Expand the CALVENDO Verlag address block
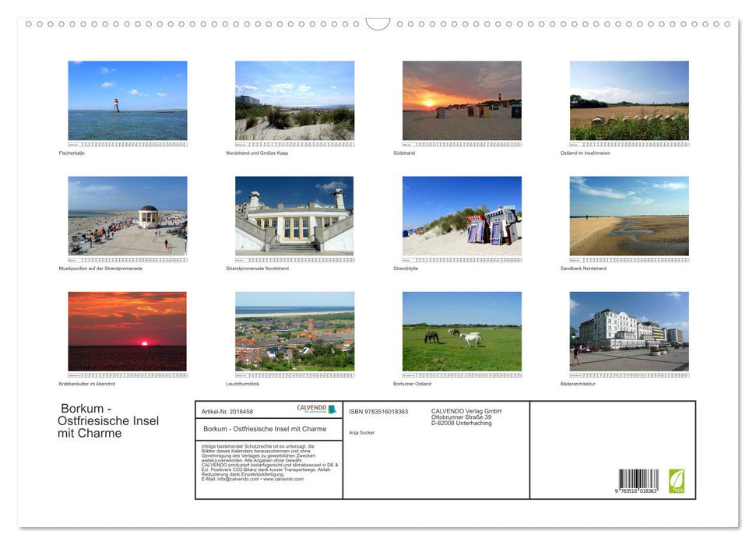 465,416
